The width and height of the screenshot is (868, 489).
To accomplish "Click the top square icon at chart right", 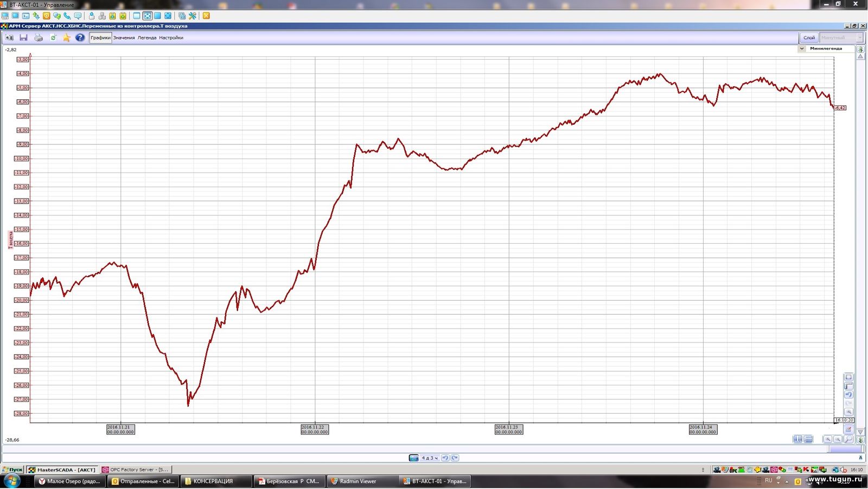I will pos(849,377).
